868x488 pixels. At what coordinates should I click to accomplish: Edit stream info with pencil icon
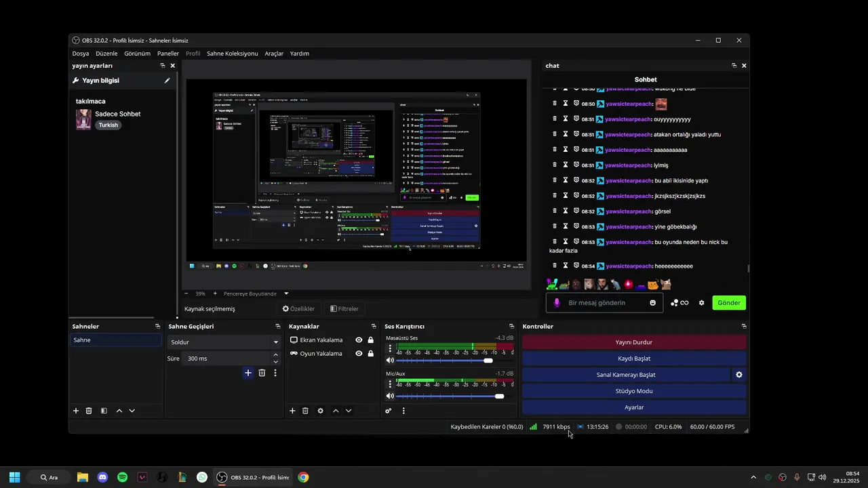167,80
